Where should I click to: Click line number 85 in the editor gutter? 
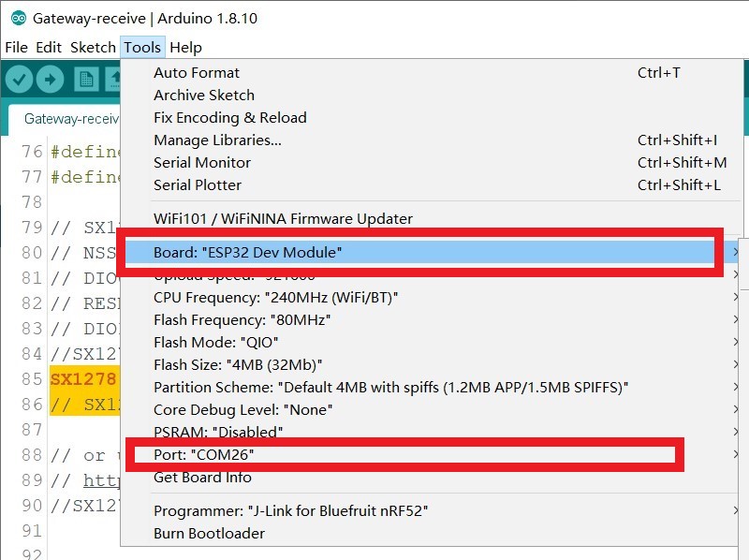pos(32,379)
